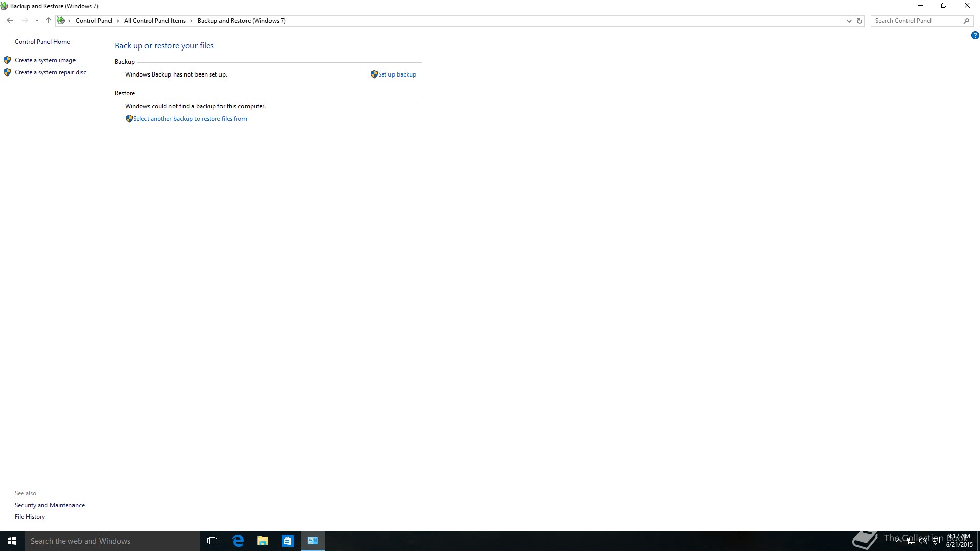
Task: Open File Explorer from taskbar
Action: (x=263, y=541)
